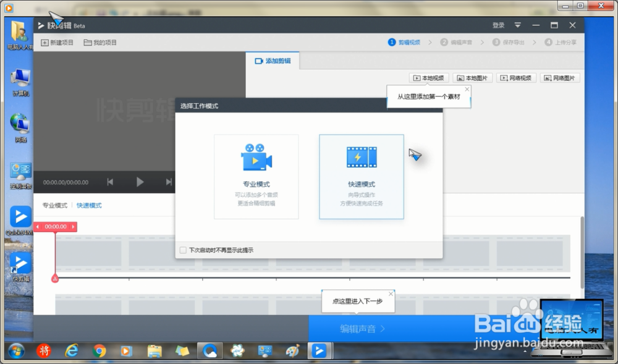Open the 控制面板 desktop icon
The width and height of the screenshot is (618, 364).
click(20, 176)
